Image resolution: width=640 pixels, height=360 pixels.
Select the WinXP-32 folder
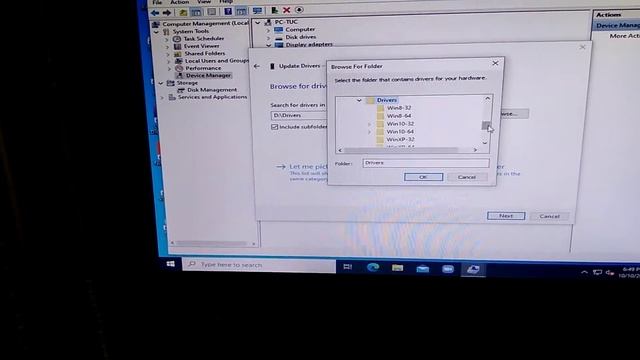[400, 139]
